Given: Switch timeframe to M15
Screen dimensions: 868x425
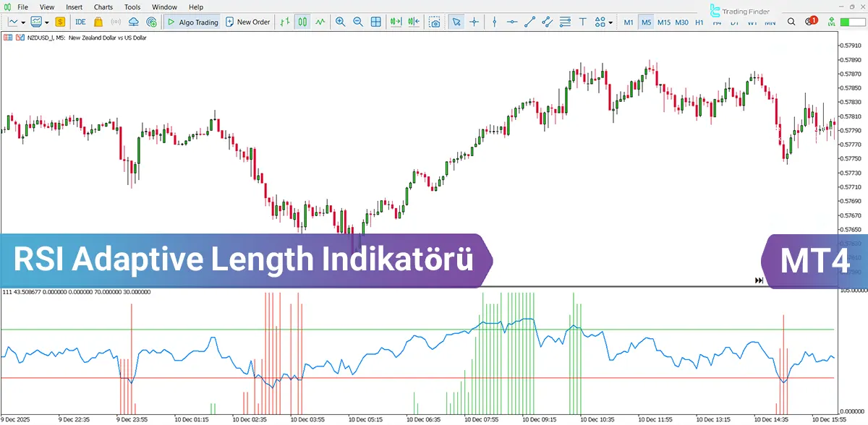Looking at the screenshot, I should (x=665, y=22).
